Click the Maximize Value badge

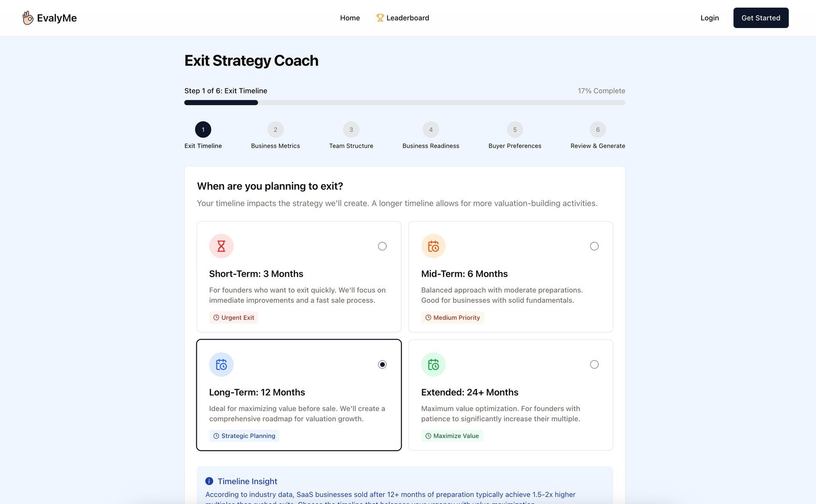452,436
